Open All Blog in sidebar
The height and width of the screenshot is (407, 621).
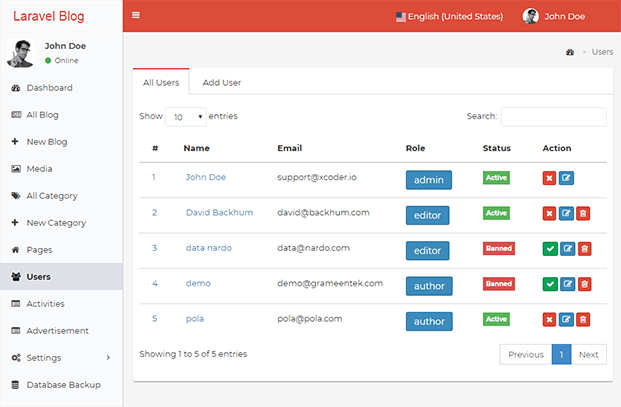61,115
